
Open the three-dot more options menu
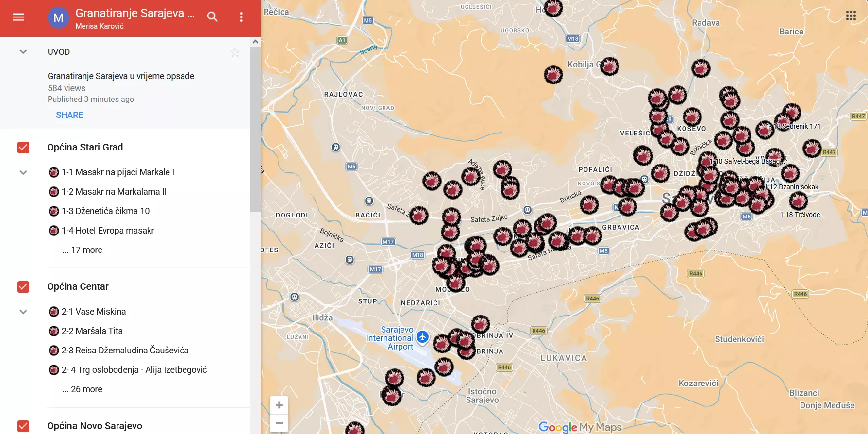click(241, 17)
